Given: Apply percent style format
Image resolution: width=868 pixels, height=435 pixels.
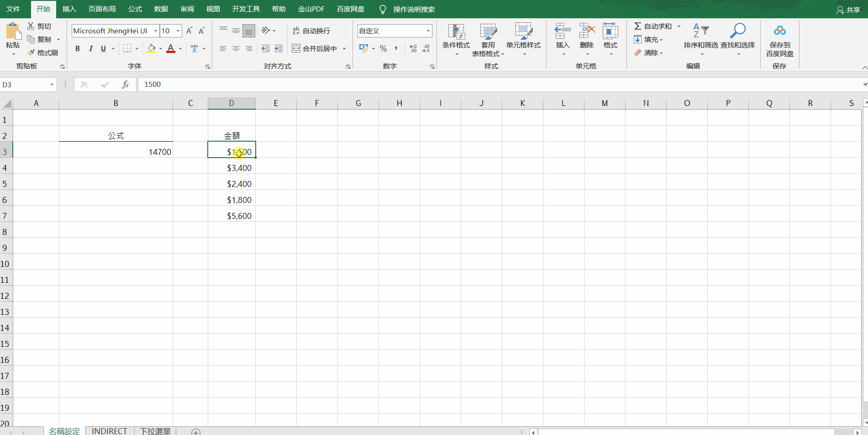Looking at the screenshot, I should click(x=384, y=48).
